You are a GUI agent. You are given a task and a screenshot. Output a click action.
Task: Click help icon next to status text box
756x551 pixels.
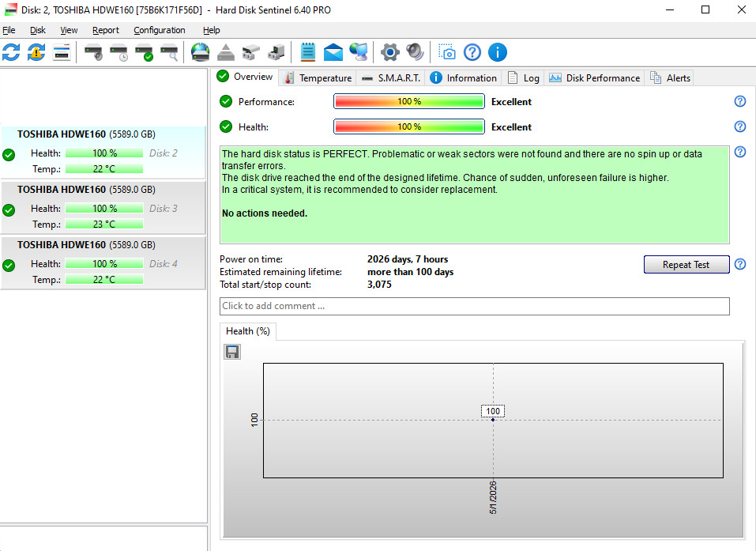(x=739, y=152)
